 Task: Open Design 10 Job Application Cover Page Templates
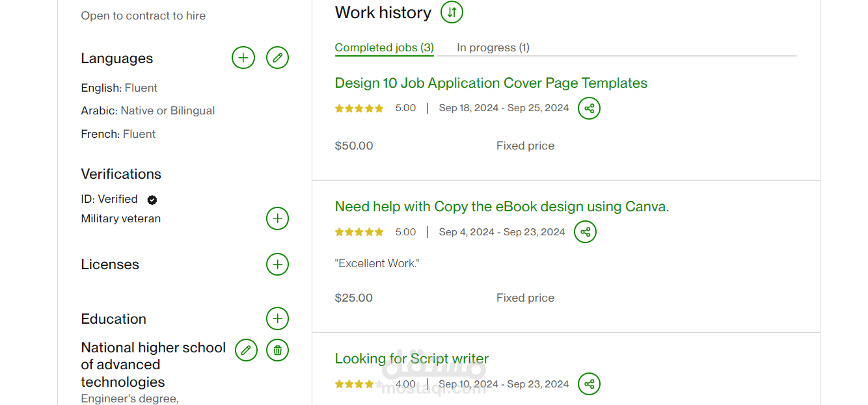pos(491,83)
